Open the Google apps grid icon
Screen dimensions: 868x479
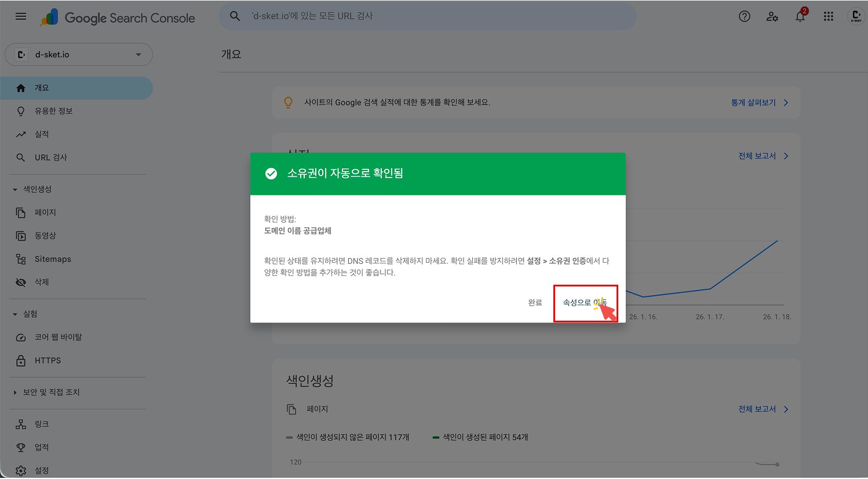coord(828,16)
